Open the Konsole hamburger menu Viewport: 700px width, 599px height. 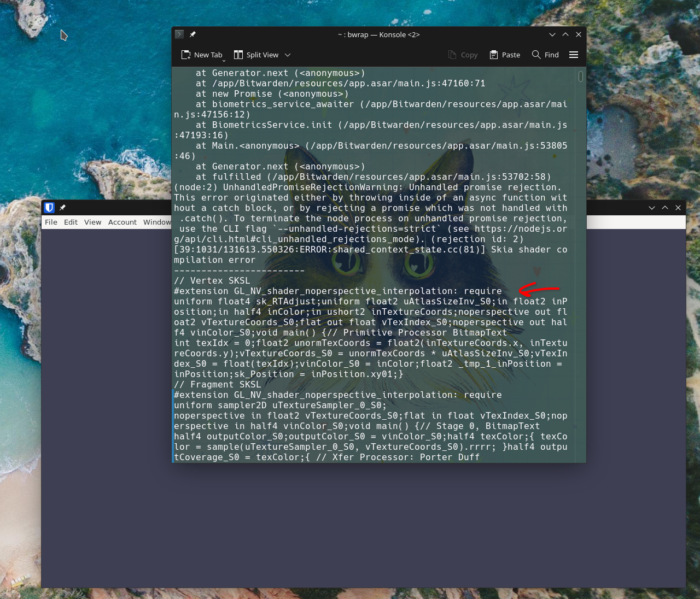(574, 55)
